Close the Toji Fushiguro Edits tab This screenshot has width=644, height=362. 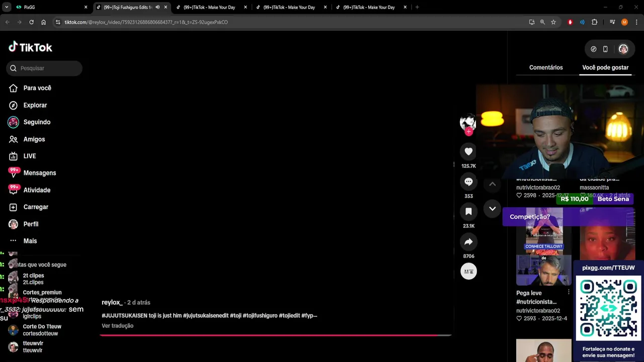point(166,8)
